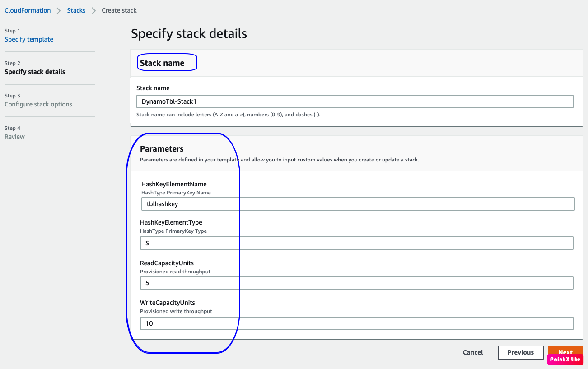
Task: Focus the Stack name input field
Action: tap(355, 101)
